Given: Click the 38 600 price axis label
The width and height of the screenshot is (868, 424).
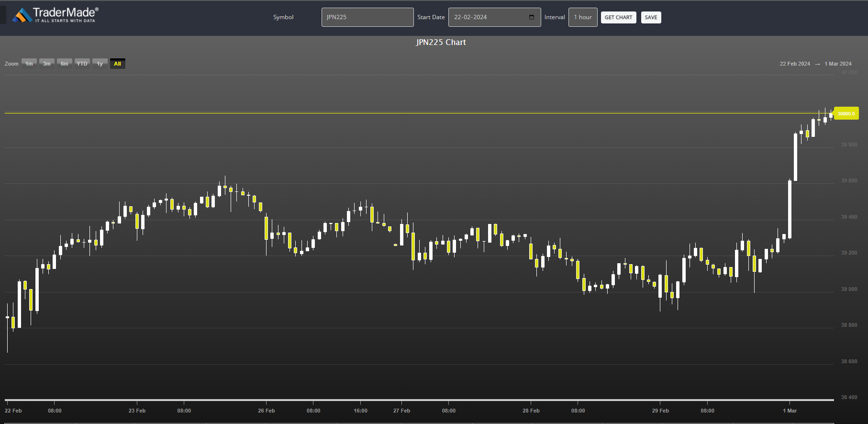Looking at the screenshot, I should tap(849, 361).
